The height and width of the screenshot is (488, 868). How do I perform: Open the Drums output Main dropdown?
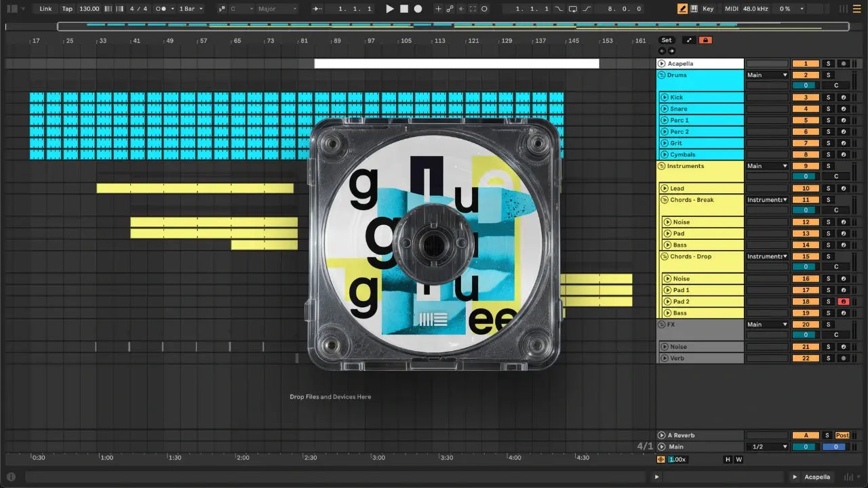pos(767,75)
